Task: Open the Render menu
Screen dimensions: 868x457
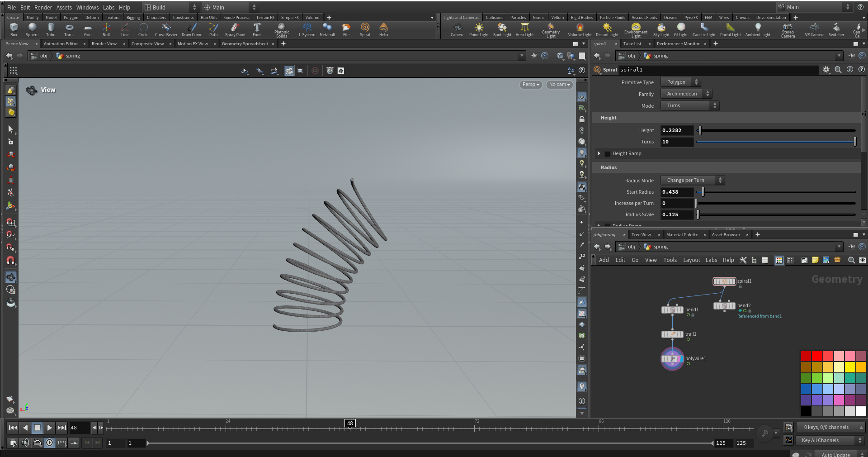Action: [x=43, y=7]
